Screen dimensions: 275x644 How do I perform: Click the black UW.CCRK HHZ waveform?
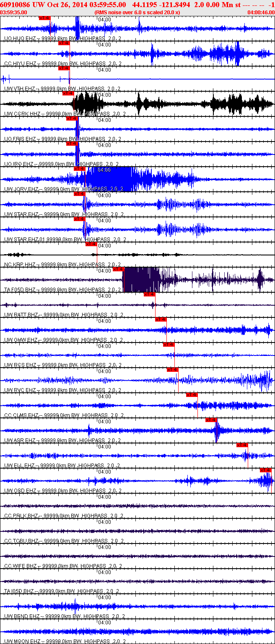tap(137, 103)
